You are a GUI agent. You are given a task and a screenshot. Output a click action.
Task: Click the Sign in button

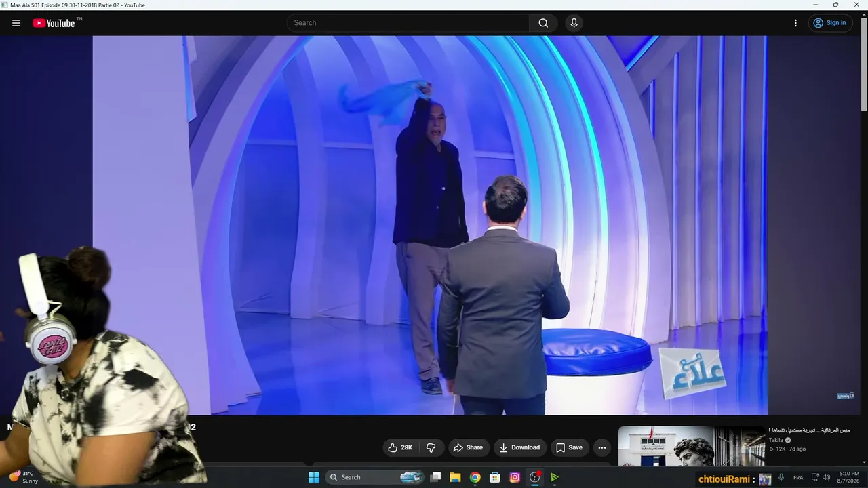tap(829, 23)
